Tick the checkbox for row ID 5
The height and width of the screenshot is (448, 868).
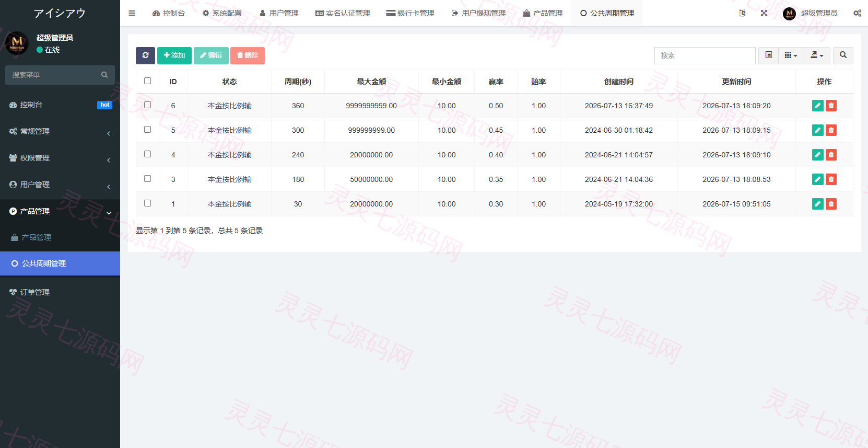point(147,130)
